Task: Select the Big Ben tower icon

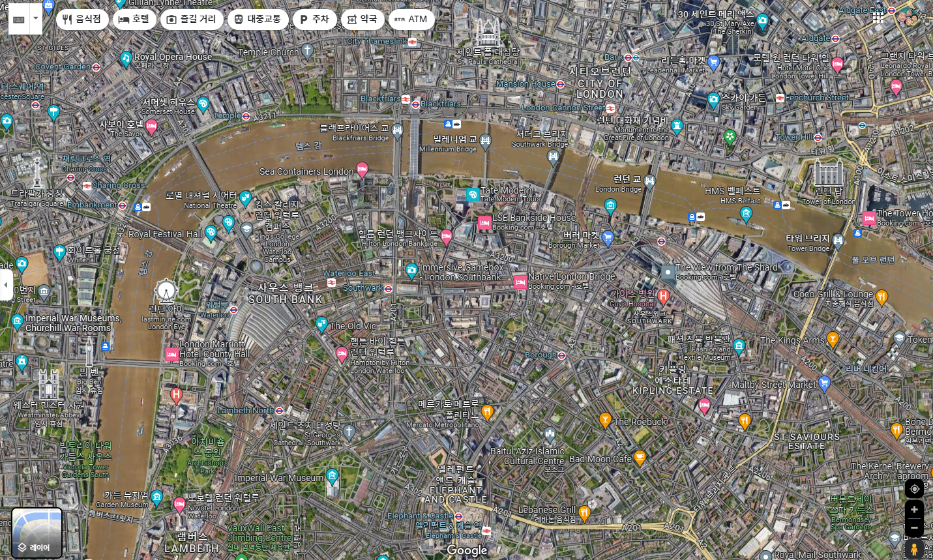Action: point(89,353)
